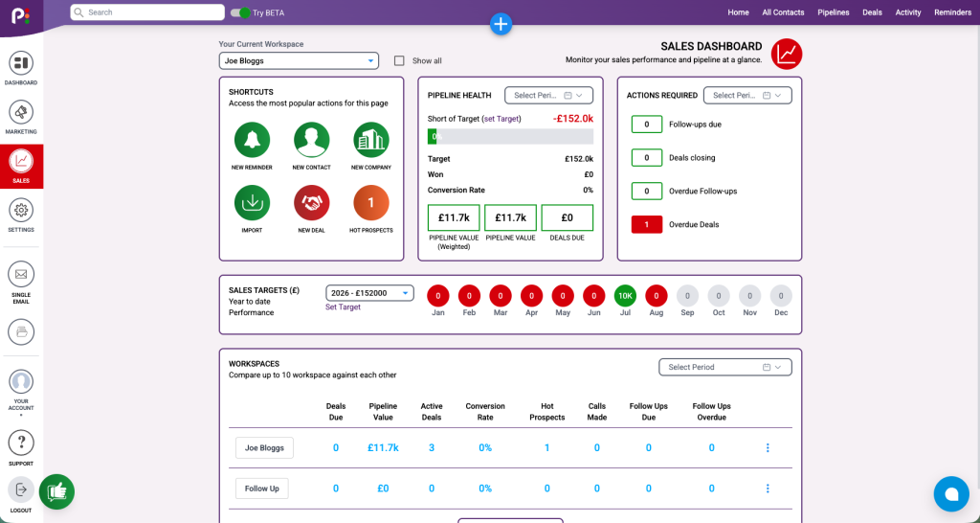Toggle the Try BETA switch
The image size is (980, 523).
(x=240, y=12)
